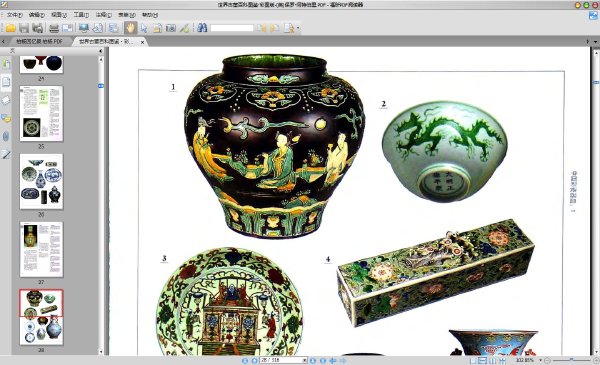Close the active document tab
The height and width of the screenshot is (365, 600).
142,42
